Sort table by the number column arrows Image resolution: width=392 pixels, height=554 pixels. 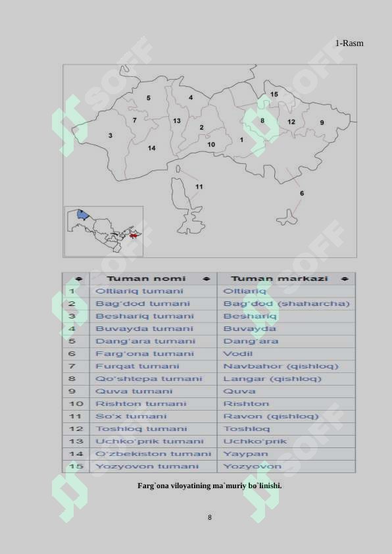click(x=79, y=279)
